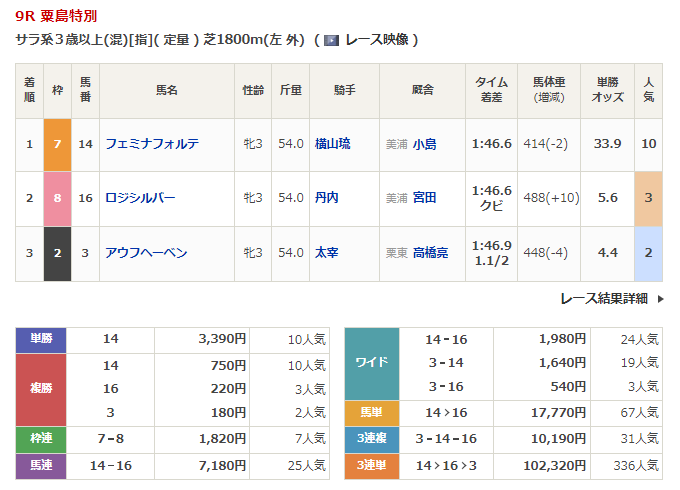Image resolution: width=680 pixels, height=490 pixels.
Task: Click the pink frame 8 cell
Action: (57, 198)
